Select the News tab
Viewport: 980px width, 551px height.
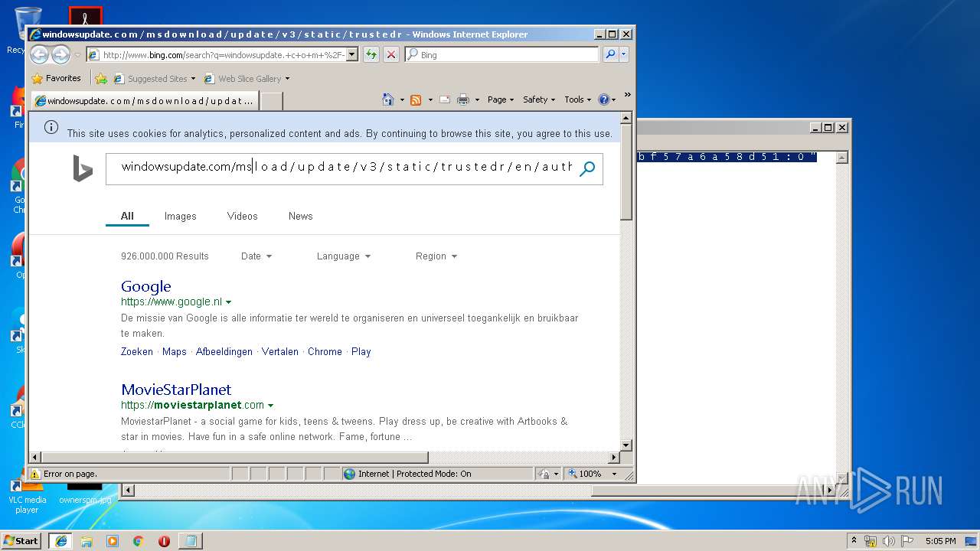point(301,217)
